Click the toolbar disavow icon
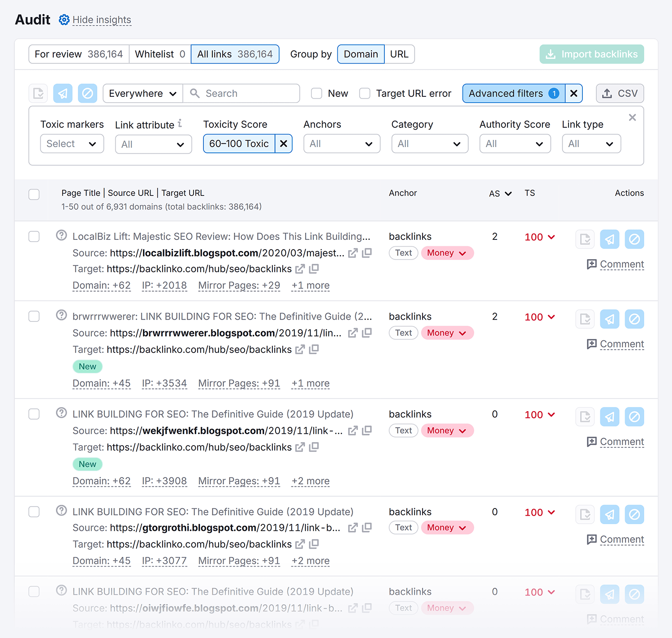The height and width of the screenshot is (638, 672). [87, 93]
